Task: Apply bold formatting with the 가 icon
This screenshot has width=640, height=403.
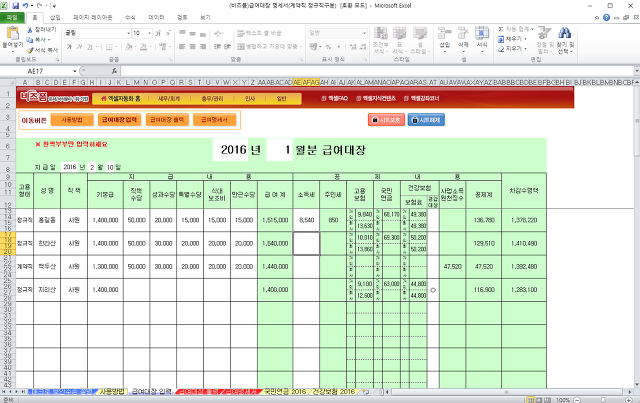Action: (69, 47)
